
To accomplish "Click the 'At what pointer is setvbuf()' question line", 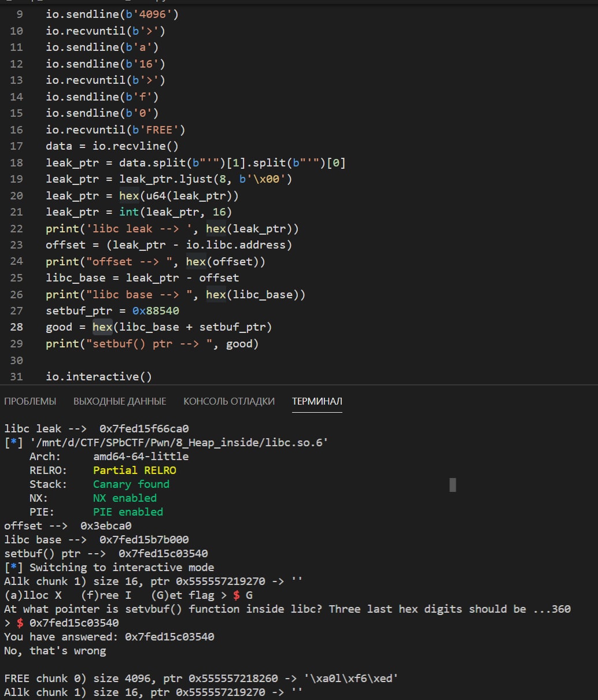I will [x=287, y=609].
